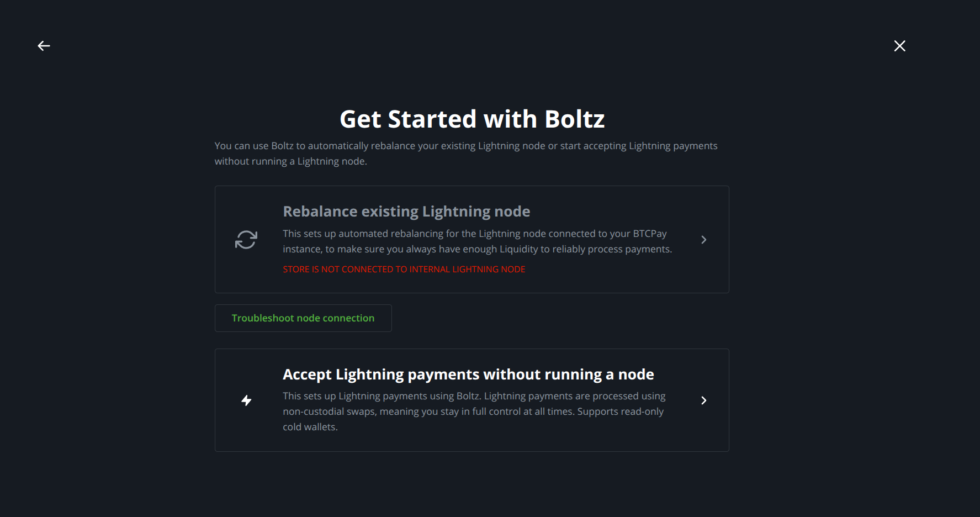Image resolution: width=980 pixels, height=517 pixels.
Task: Click the intro paragraph about Boltz
Action: pos(466,154)
